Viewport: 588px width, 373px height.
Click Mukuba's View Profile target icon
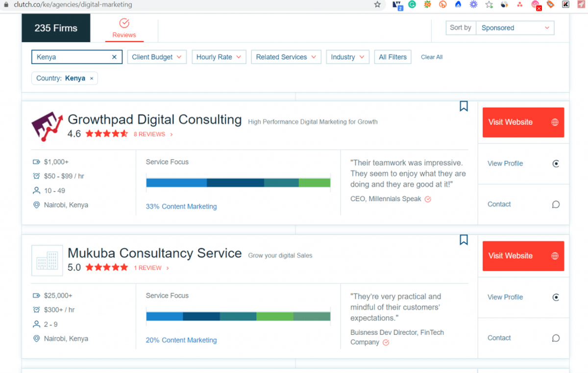pos(556,297)
